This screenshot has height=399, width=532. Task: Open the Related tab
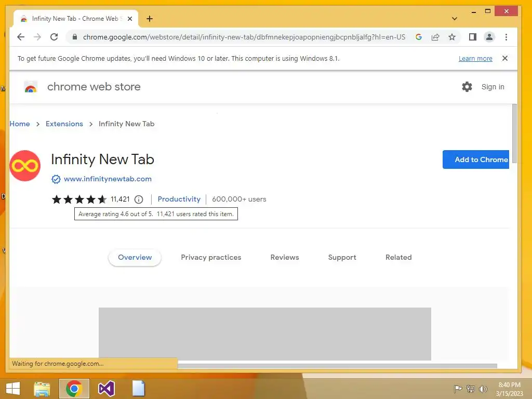[x=398, y=258]
